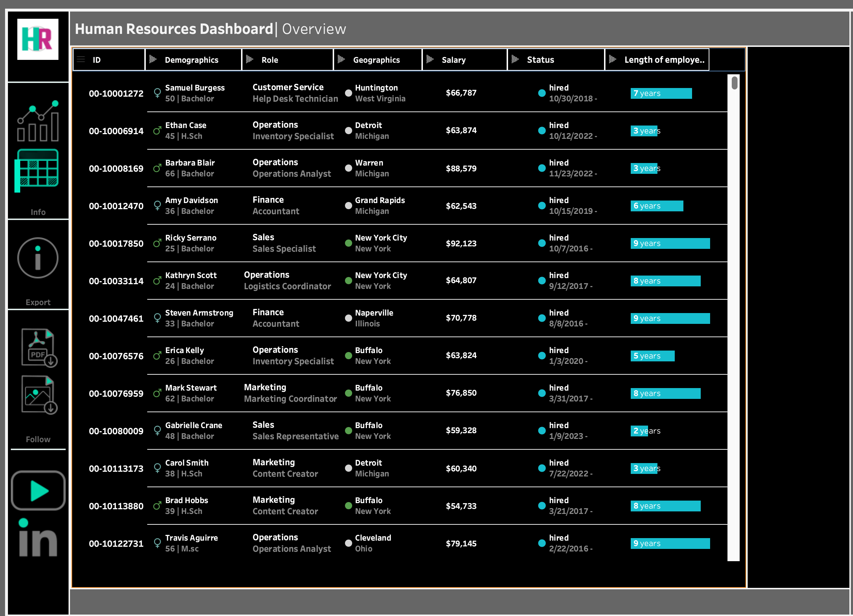Select the Status column header
This screenshot has height=616, width=853.
click(540, 60)
